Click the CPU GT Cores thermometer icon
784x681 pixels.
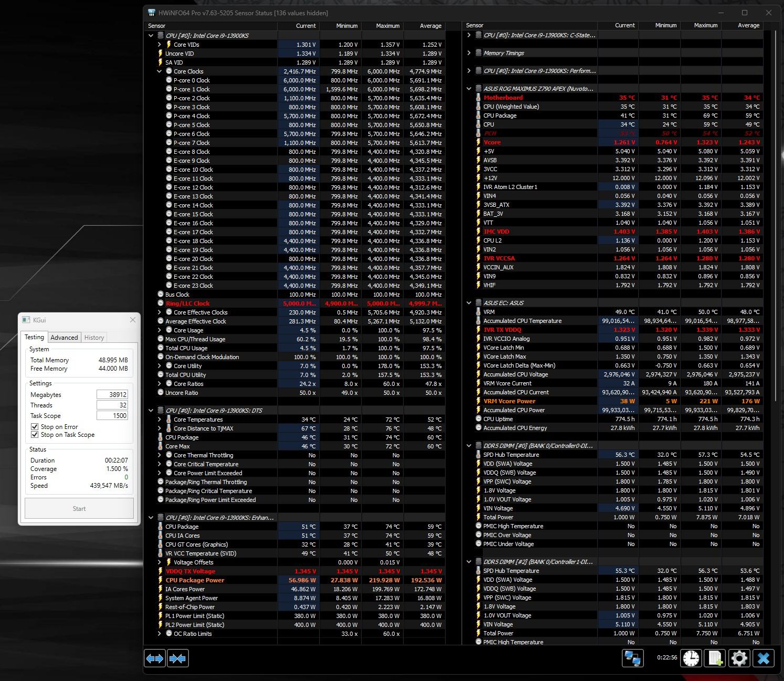coord(160,544)
